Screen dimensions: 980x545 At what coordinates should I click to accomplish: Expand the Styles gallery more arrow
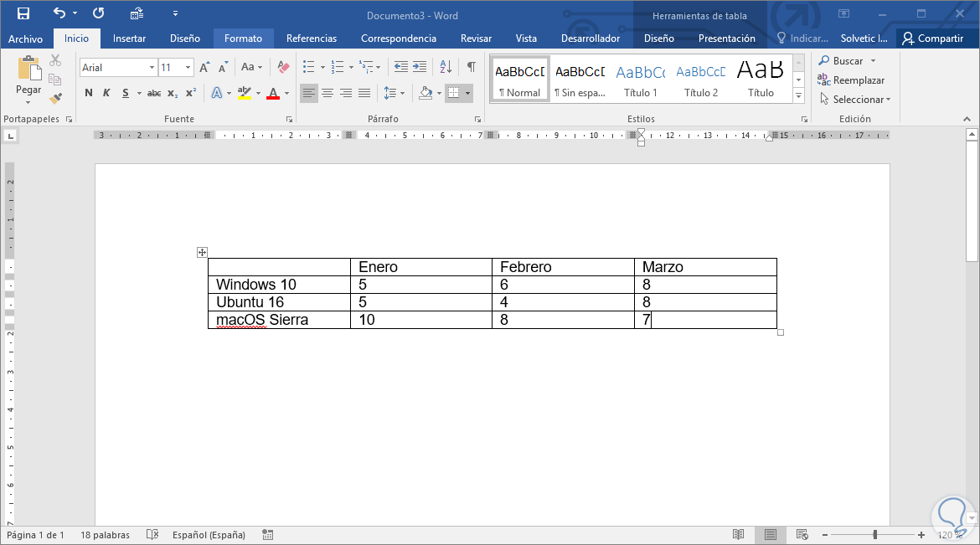pos(799,95)
